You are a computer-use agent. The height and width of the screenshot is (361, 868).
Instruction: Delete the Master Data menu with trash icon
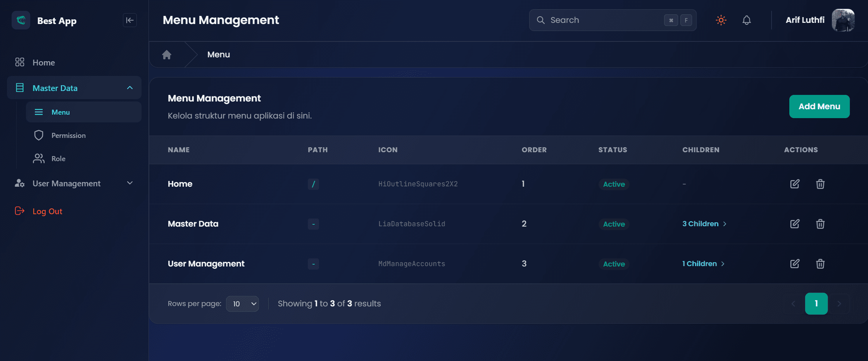[x=820, y=224]
